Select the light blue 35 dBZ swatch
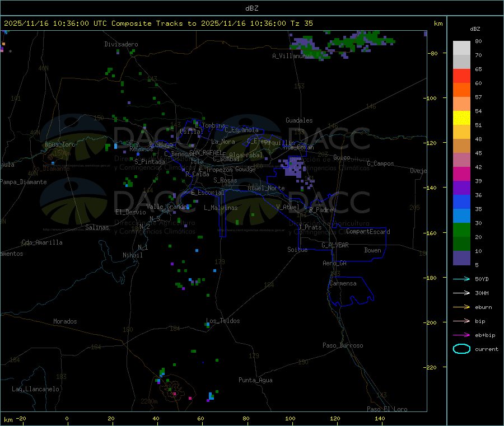Image resolution: width=504 pixels, height=426 pixels. [461, 216]
